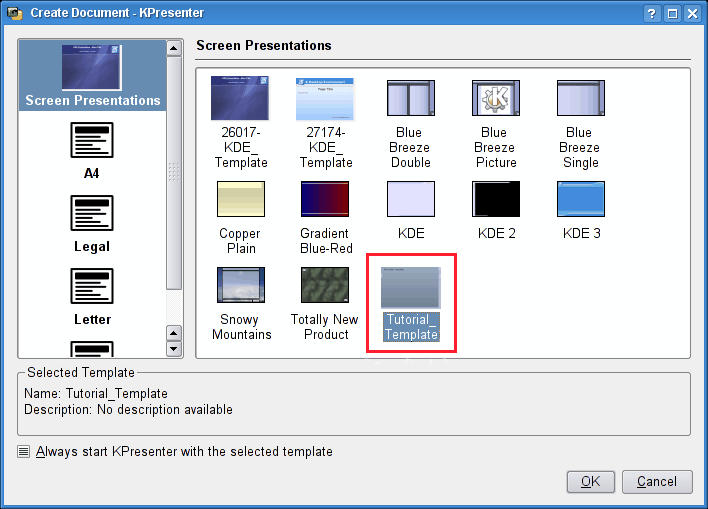Choose the Totally New Product template
The height and width of the screenshot is (509, 708).
(326, 285)
